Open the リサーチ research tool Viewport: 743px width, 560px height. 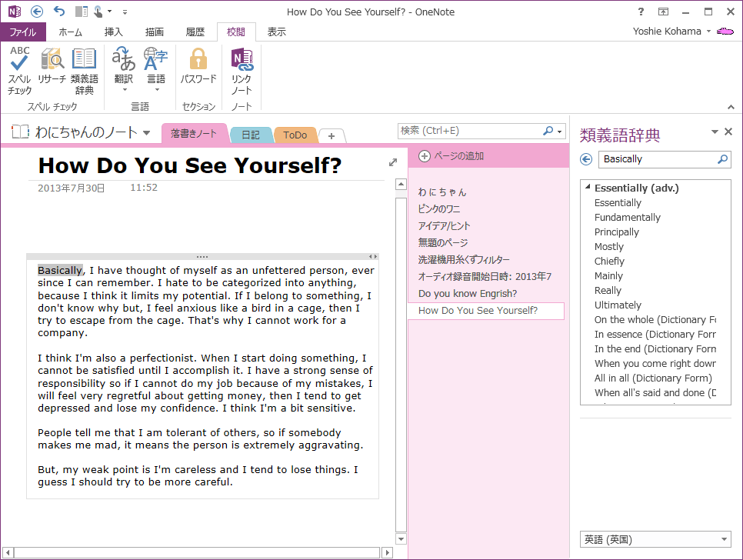pyautogui.click(x=52, y=66)
